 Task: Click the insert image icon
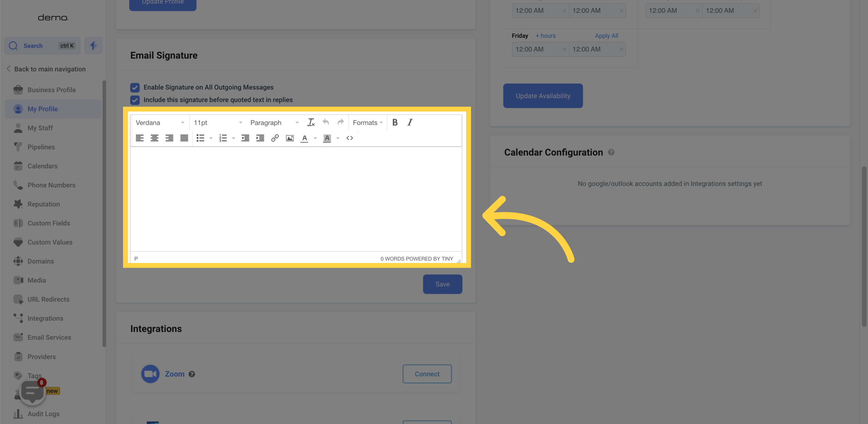289,138
